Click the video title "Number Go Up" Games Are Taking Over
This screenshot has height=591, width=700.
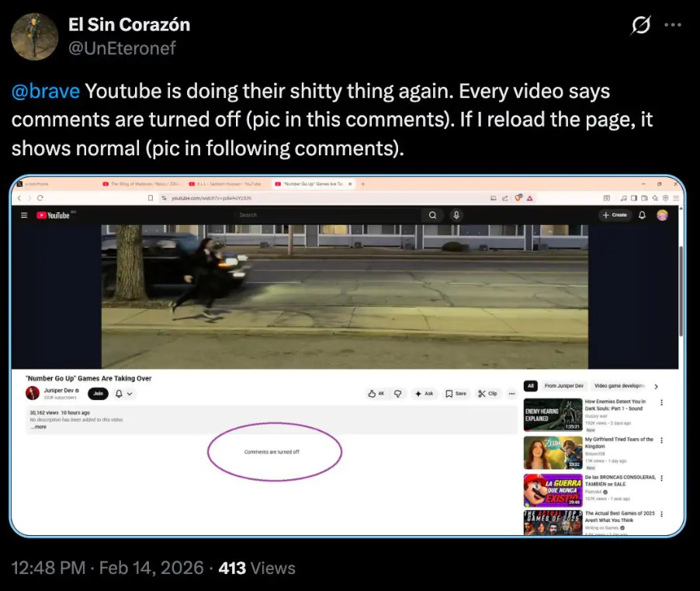coord(88,378)
